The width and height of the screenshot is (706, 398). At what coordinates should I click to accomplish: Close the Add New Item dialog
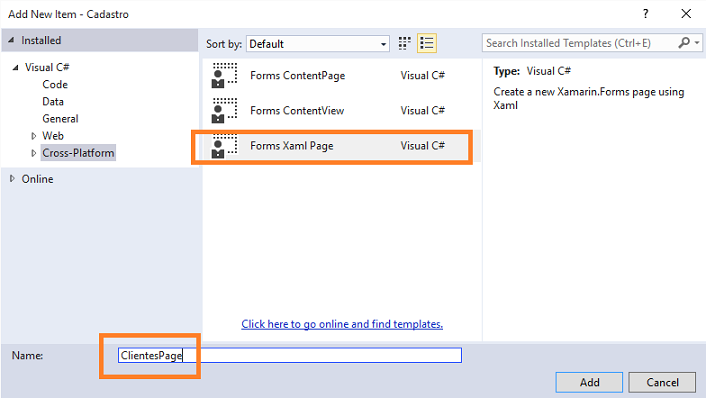[686, 14]
